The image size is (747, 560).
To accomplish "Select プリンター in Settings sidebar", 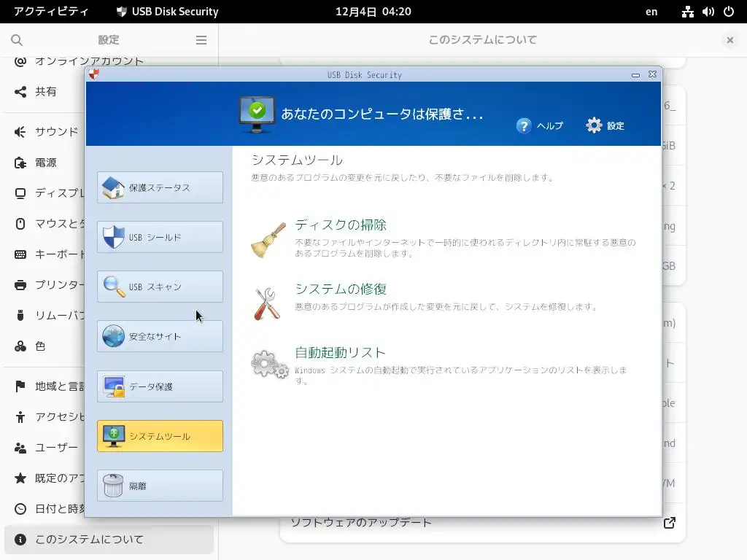I will (45, 285).
